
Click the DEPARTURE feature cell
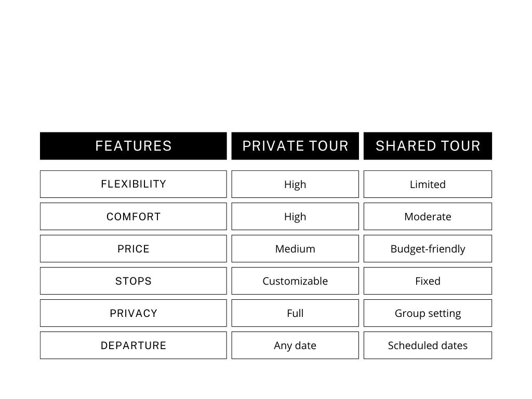pos(134,345)
